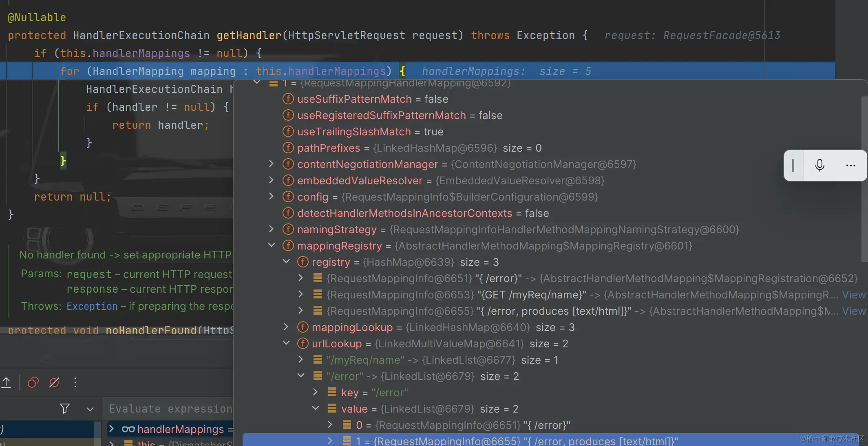868x446 pixels.
Task: Click the Exception link in Throws documentation
Action: [x=92, y=306]
